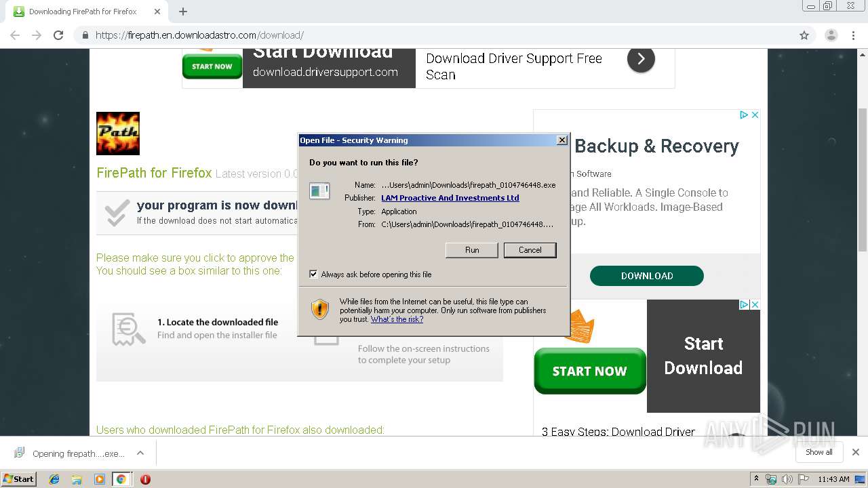Click Show all downloads
The width and height of the screenshot is (868, 488).
818,452
